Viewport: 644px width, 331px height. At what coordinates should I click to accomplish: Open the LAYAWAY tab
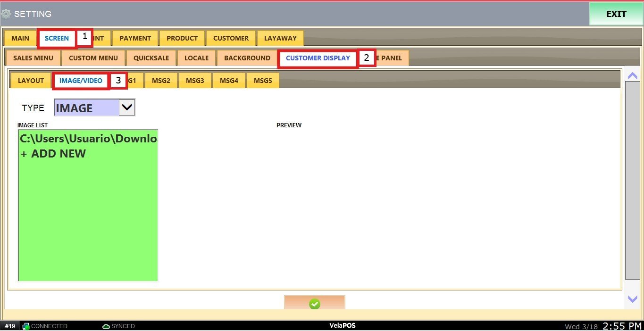pyautogui.click(x=280, y=38)
